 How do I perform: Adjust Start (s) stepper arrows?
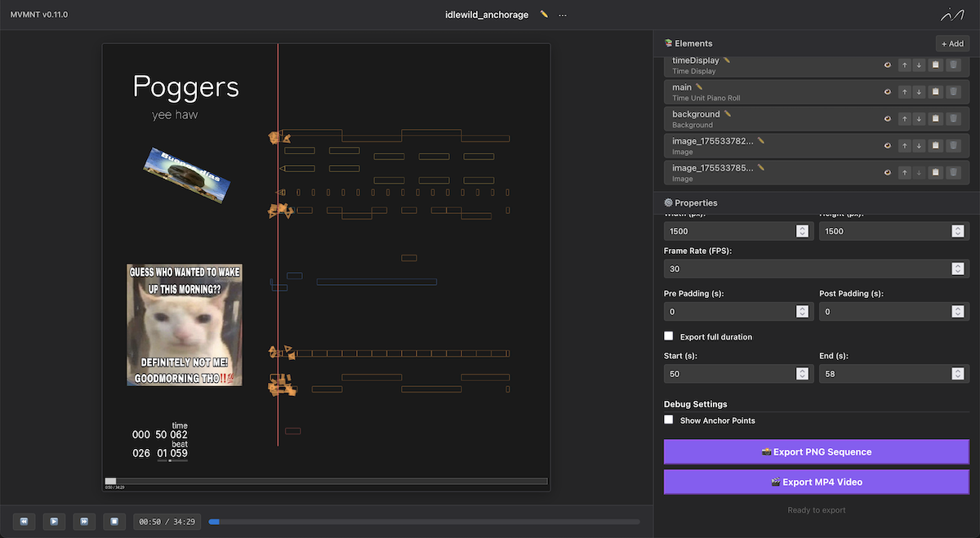click(x=802, y=374)
